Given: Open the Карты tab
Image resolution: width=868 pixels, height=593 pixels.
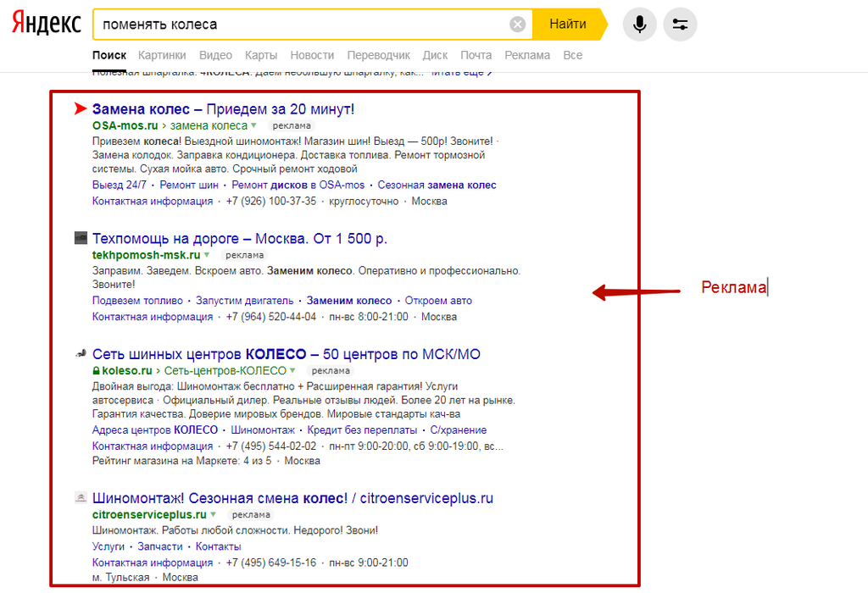Looking at the screenshot, I should [x=261, y=55].
